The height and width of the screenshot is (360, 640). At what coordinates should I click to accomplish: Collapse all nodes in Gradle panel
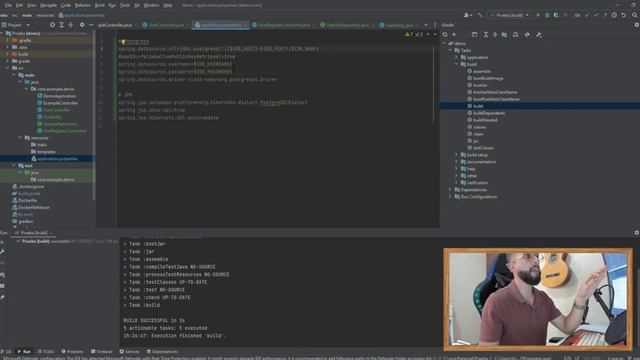(495, 35)
